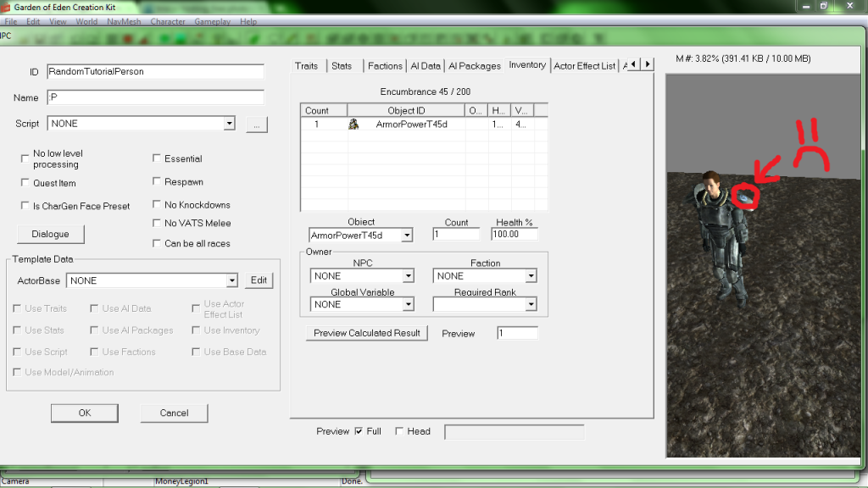
Task: Click the H... column header
Action: coord(499,111)
